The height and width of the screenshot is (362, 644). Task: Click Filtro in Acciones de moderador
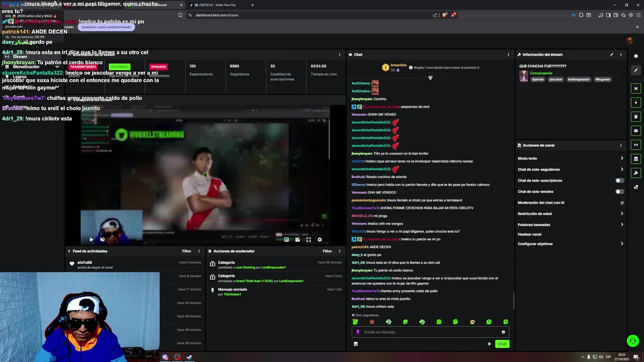click(327, 251)
